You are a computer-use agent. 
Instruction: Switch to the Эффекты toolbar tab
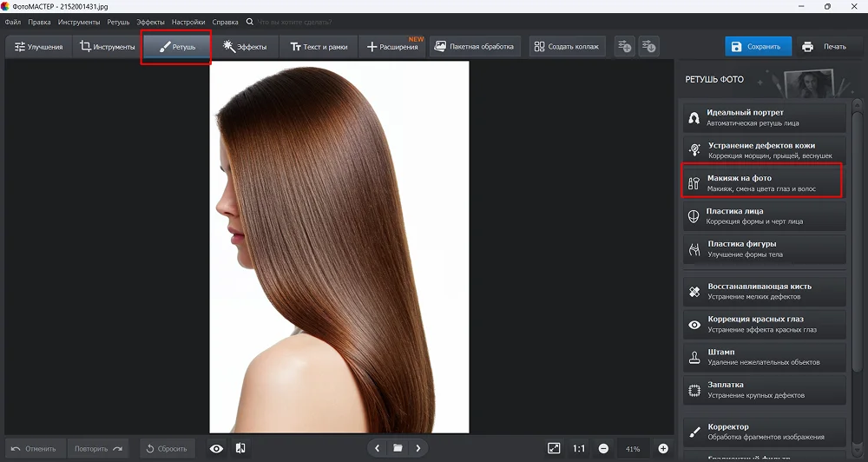pyautogui.click(x=245, y=47)
